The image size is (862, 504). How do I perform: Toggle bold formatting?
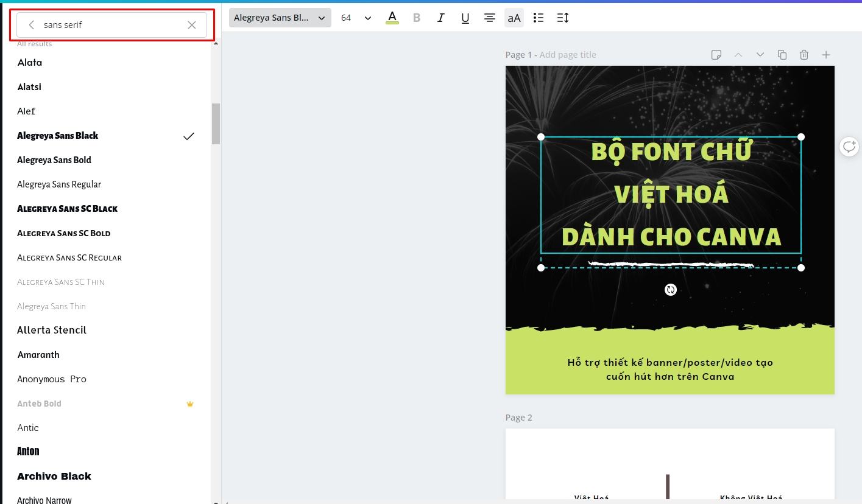417,18
